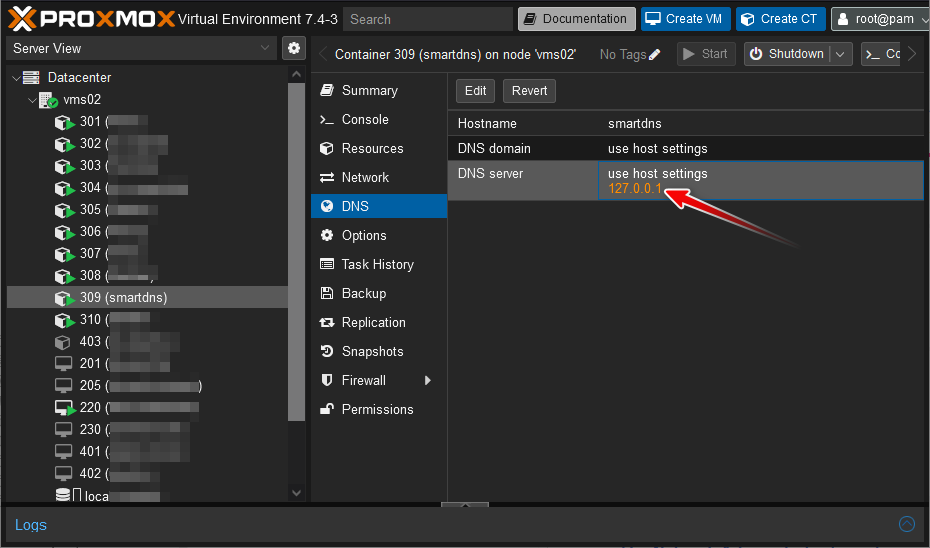
Task: Click the Datacenter server icon
Action: (x=31, y=77)
